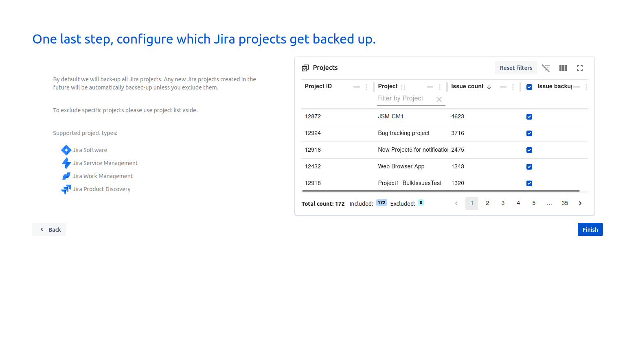Disable backup for project JSM-CM1

[529, 116]
